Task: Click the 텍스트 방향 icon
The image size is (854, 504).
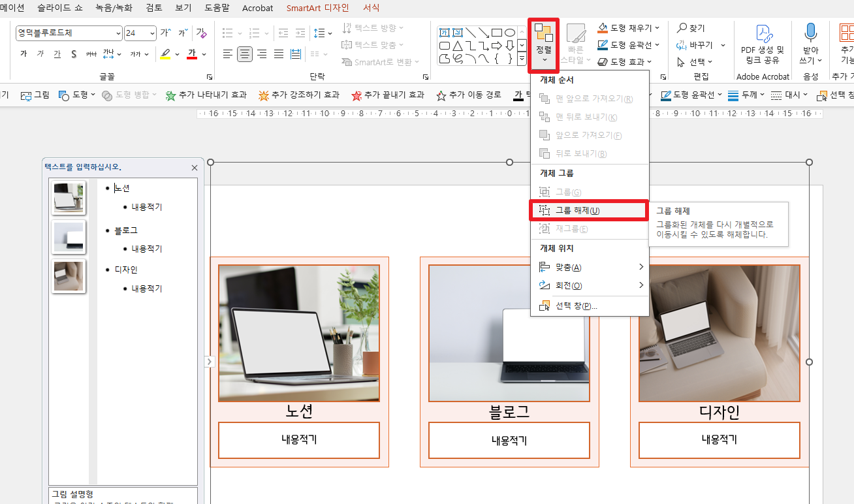Action: tap(349, 27)
